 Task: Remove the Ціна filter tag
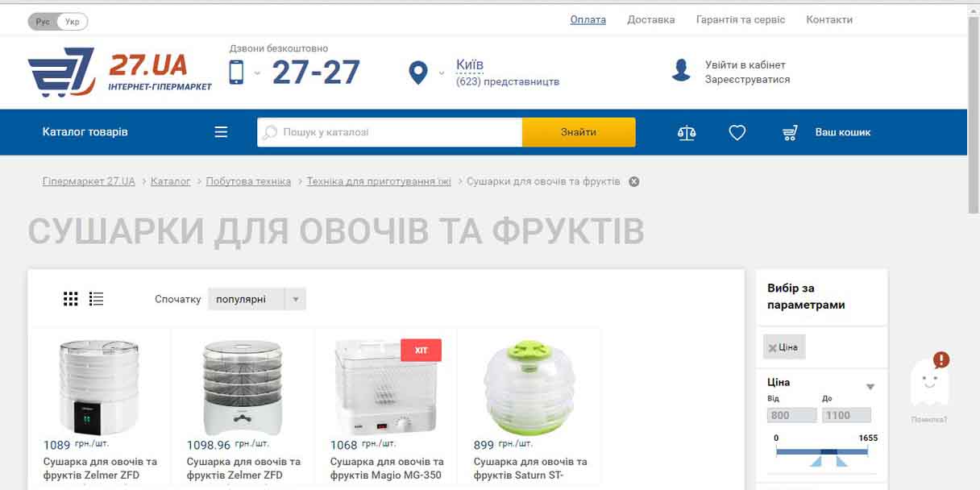773,347
